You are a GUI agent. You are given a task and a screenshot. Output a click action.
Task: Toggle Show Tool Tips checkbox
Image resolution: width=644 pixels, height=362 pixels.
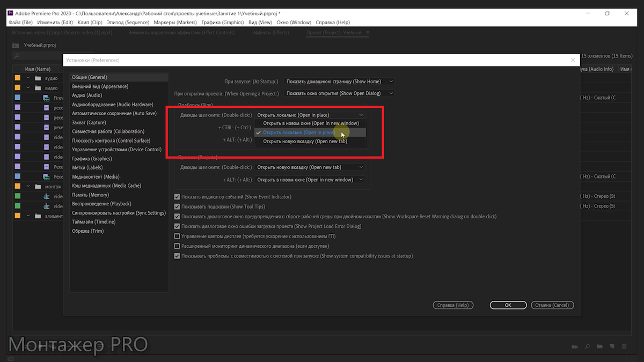pos(177,206)
